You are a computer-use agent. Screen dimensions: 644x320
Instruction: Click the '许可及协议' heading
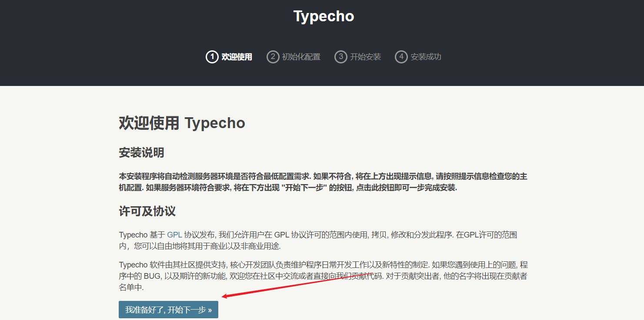tap(147, 211)
